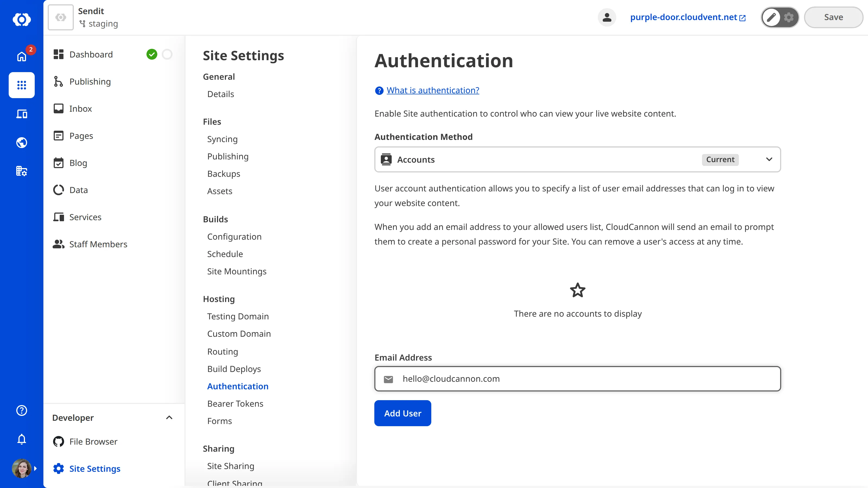This screenshot has width=868, height=488.
Task: Open Schedule under Builds
Action: point(225,254)
